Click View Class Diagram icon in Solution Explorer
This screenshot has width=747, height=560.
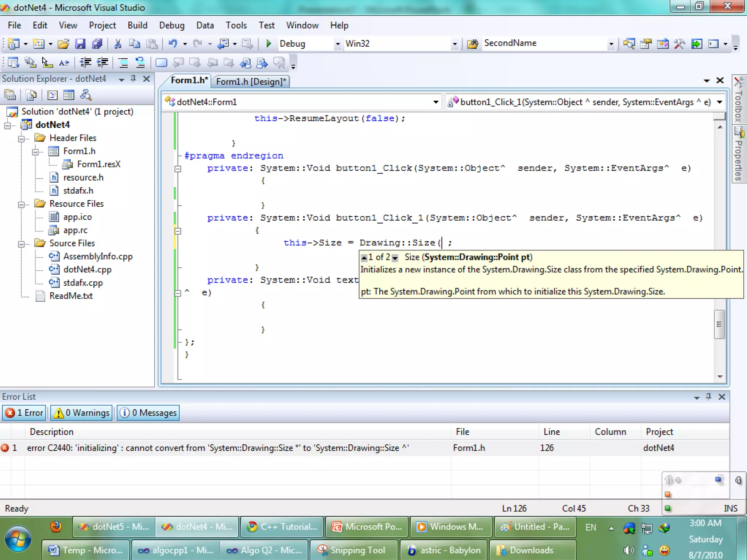tap(86, 95)
